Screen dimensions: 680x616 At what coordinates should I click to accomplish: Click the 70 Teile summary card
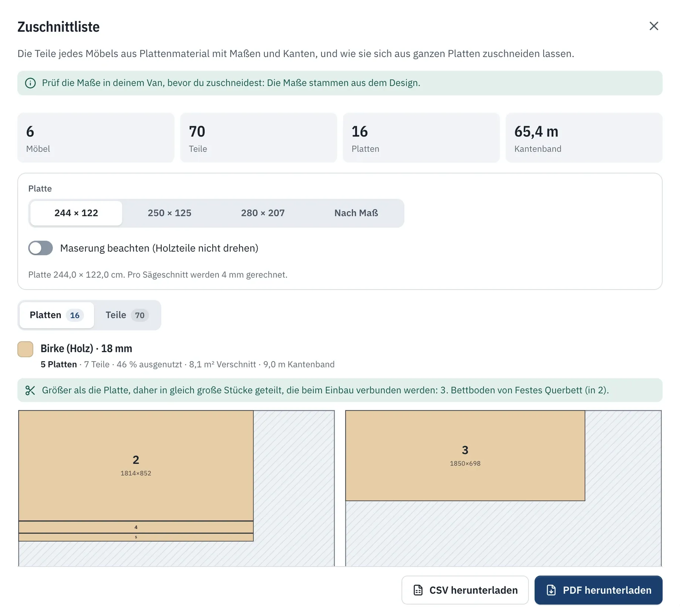tap(259, 137)
